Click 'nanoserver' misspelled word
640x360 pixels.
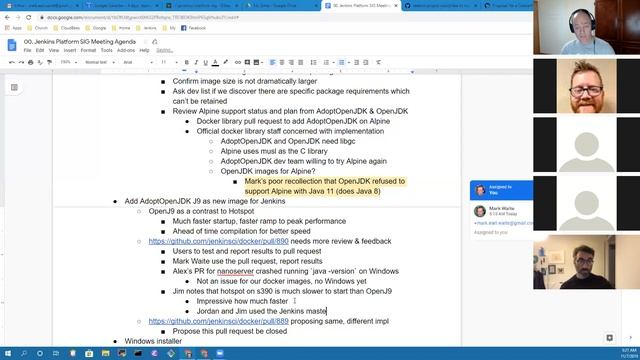235,271
